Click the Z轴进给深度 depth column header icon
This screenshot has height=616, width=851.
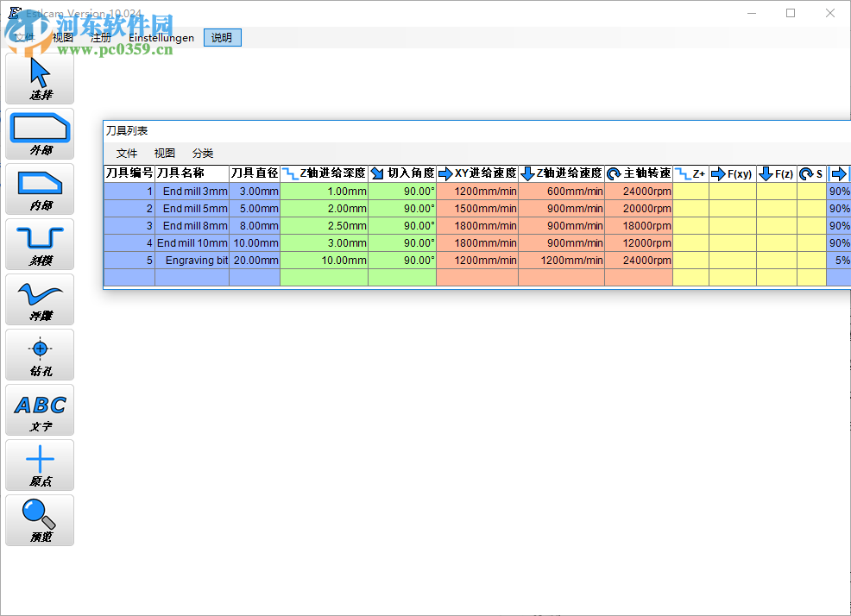click(292, 173)
